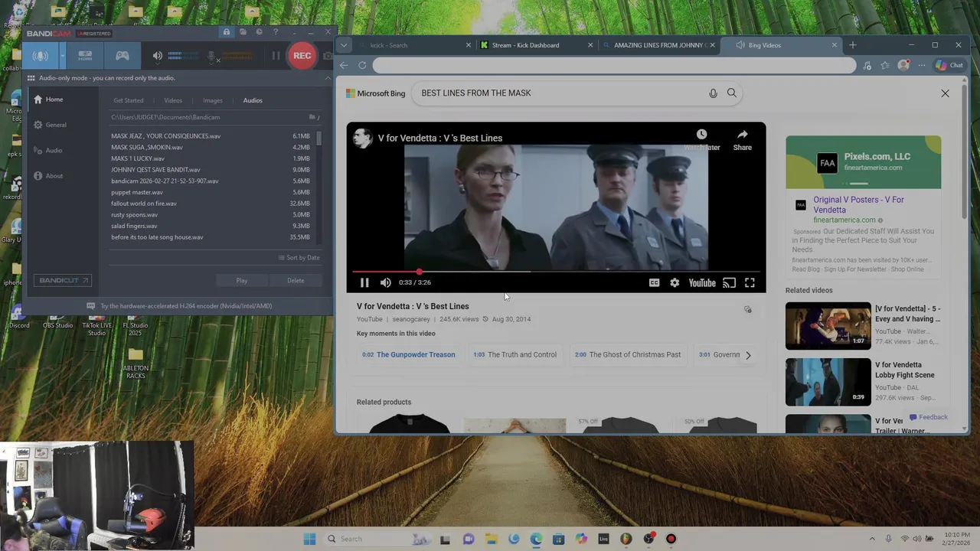Open the Windows Start menu
The image size is (980, 551).
309,539
